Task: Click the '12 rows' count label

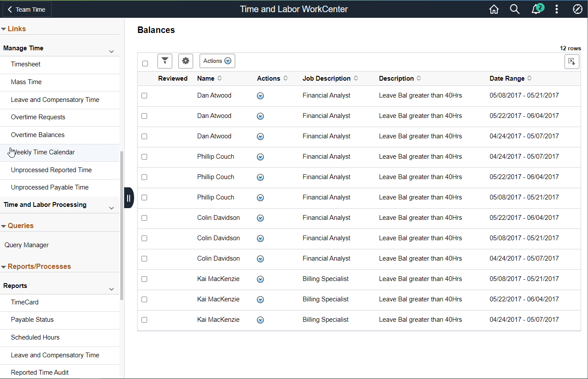Action: [x=570, y=49]
